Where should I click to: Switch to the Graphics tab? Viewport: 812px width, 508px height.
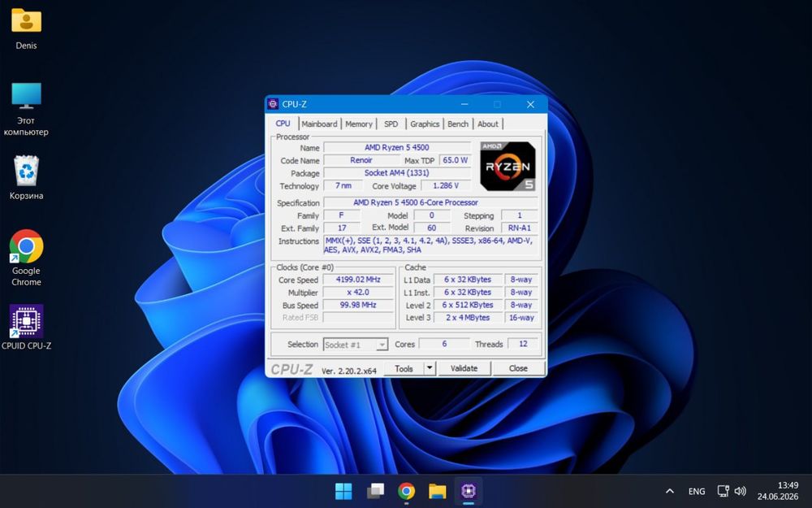pos(425,124)
